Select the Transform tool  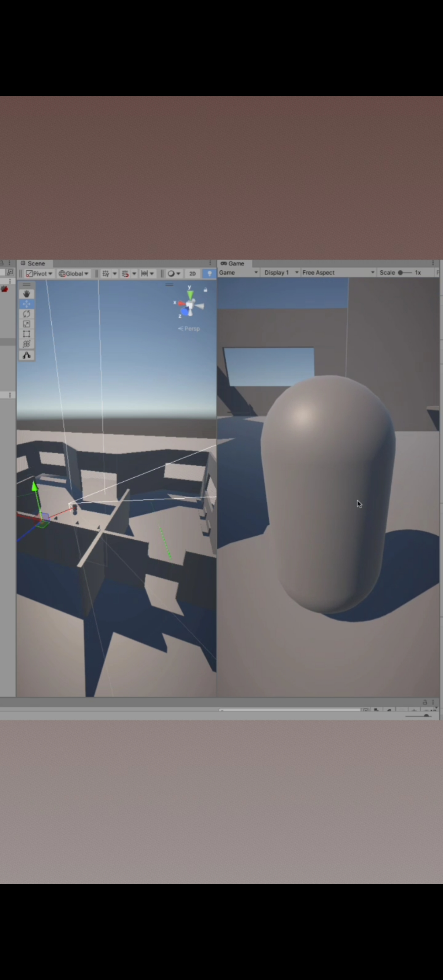pos(27,344)
